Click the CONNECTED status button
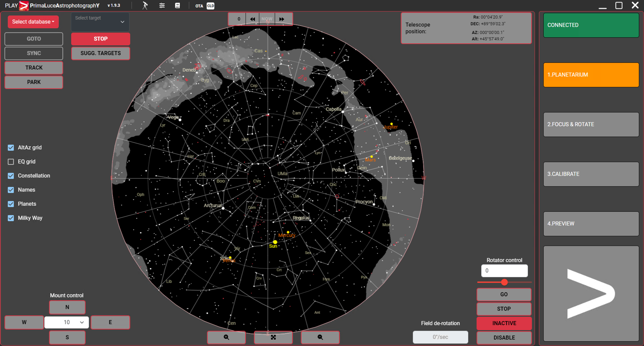This screenshot has height=346, width=644. pyautogui.click(x=591, y=25)
